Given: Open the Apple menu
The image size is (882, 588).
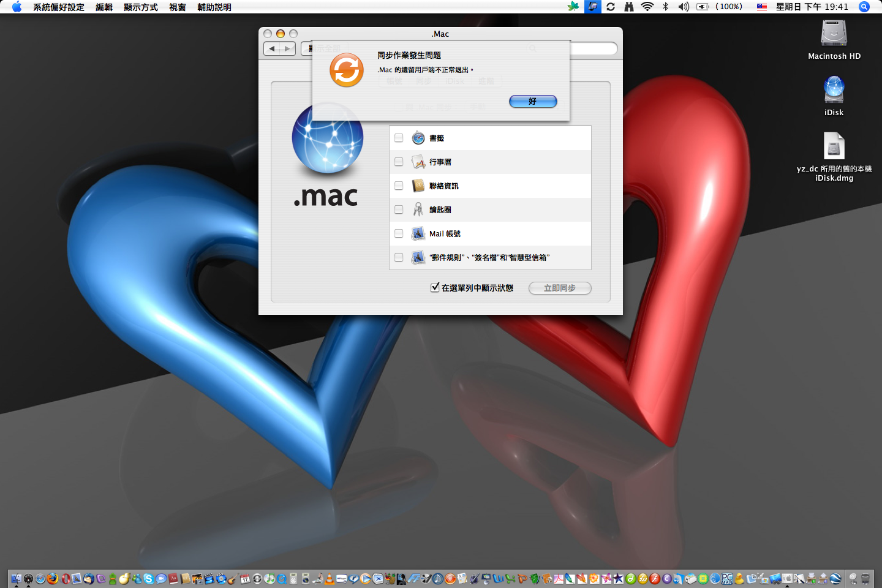Looking at the screenshot, I should point(17,7).
